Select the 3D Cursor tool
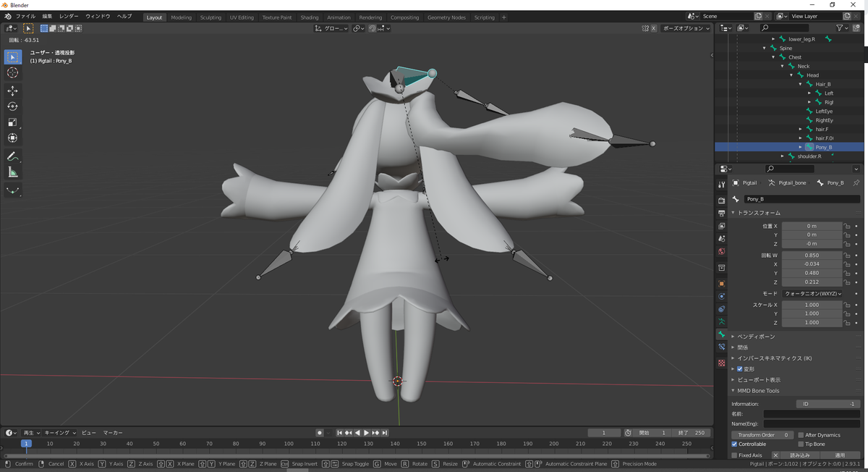This screenshot has height=472, width=868. pyautogui.click(x=13, y=73)
